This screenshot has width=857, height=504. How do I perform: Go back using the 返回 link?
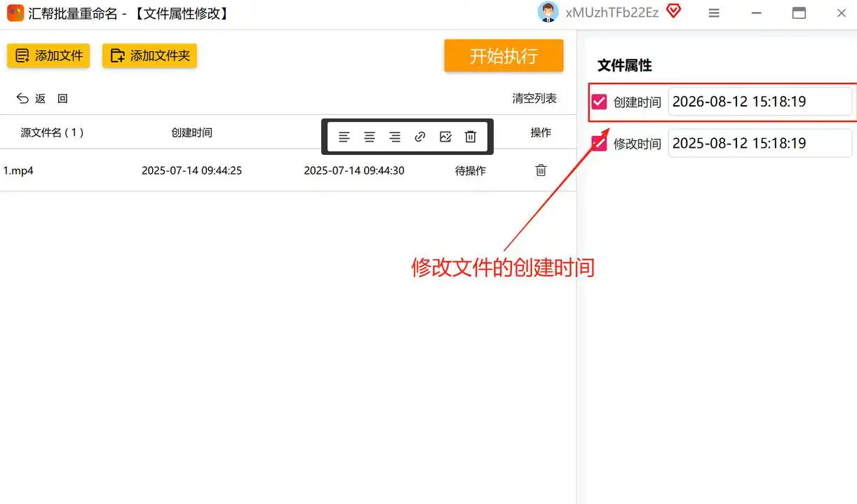[42, 99]
